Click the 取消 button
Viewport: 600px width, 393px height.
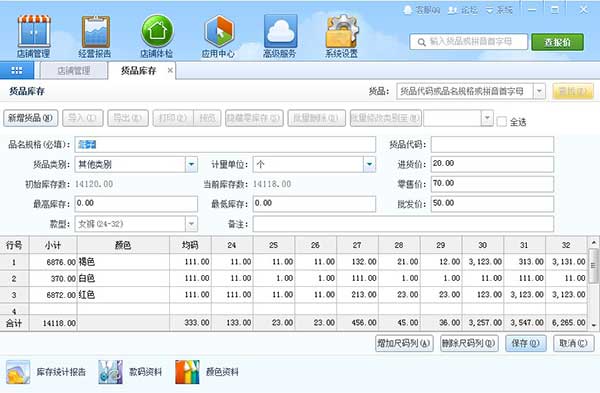point(574,343)
